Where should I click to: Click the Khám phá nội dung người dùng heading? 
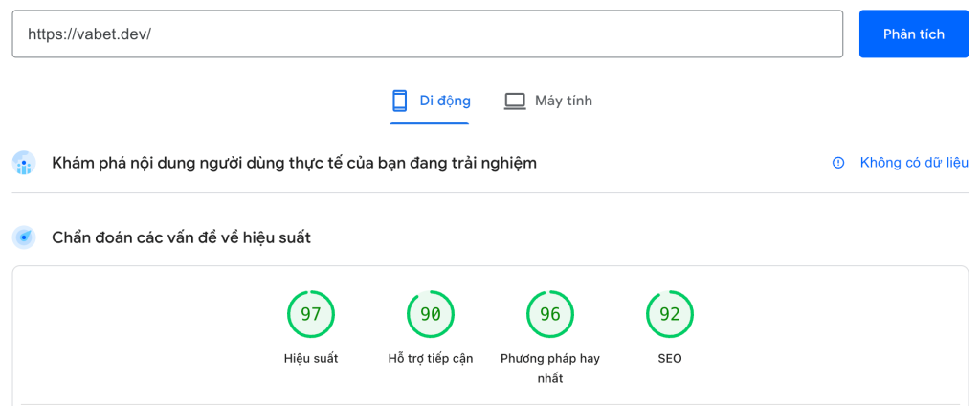[x=295, y=164]
